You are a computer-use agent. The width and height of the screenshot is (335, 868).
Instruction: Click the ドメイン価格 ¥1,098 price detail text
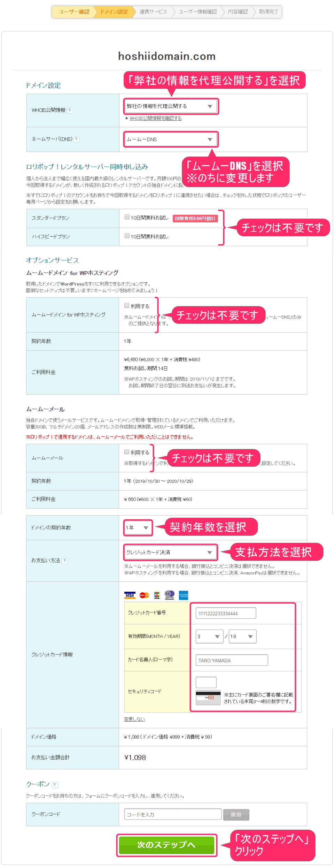pyautogui.click(x=168, y=737)
